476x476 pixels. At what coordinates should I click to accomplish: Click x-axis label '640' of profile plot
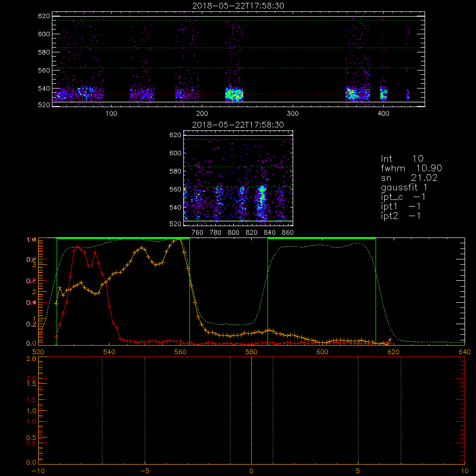point(465,352)
